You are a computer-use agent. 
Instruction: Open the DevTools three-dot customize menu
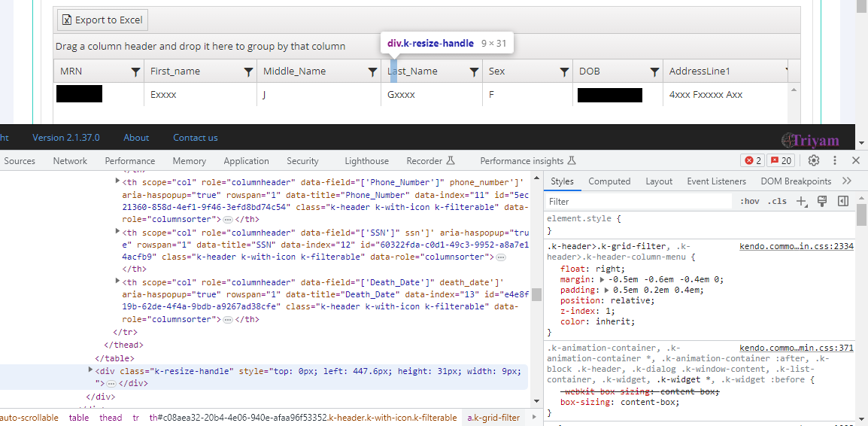point(835,160)
